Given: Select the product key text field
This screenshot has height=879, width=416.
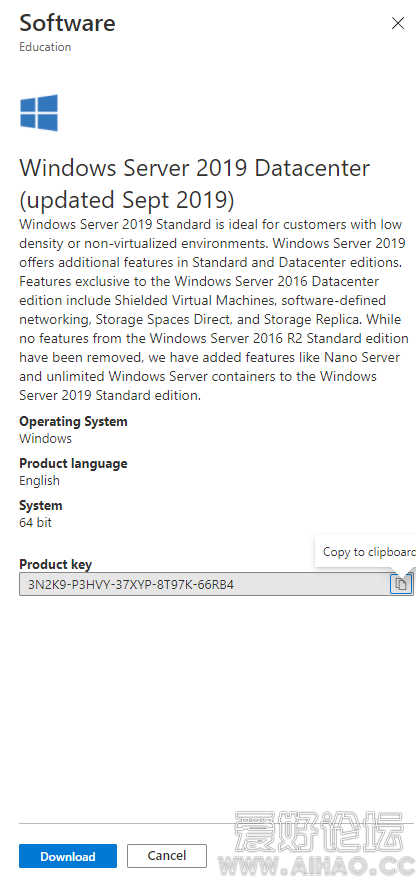Looking at the screenshot, I should click(205, 584).
